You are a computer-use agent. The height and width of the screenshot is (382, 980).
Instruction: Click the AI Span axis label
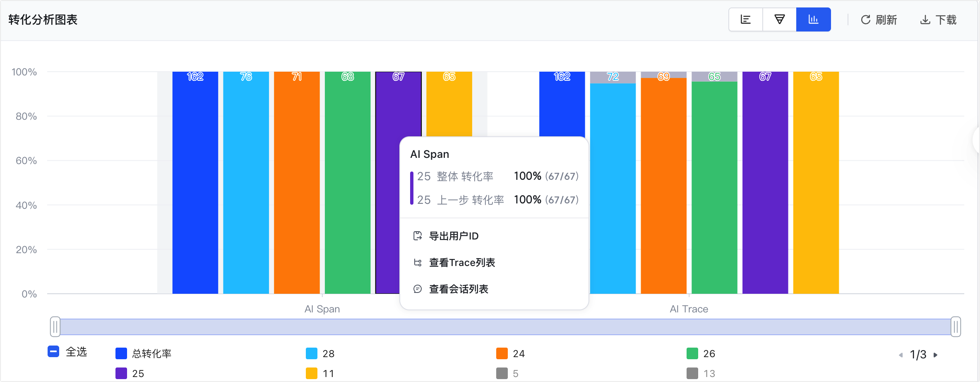(x=322, y=309)
